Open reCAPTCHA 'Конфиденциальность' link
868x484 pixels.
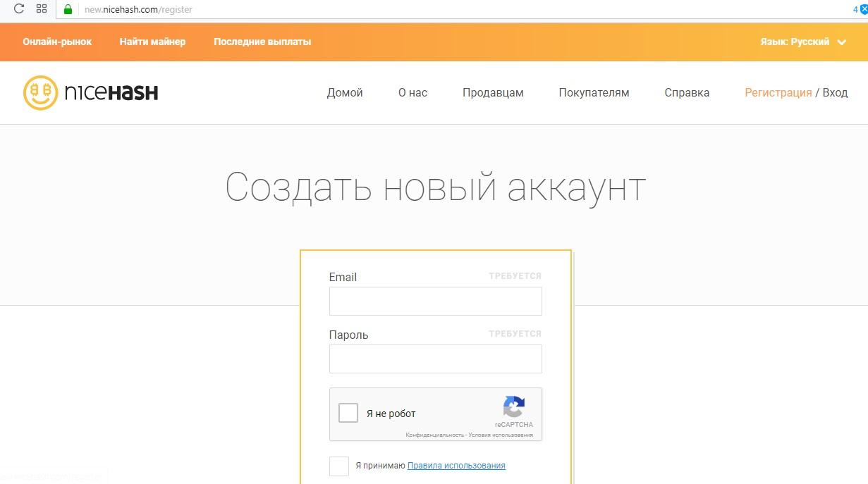pos(435,435)
